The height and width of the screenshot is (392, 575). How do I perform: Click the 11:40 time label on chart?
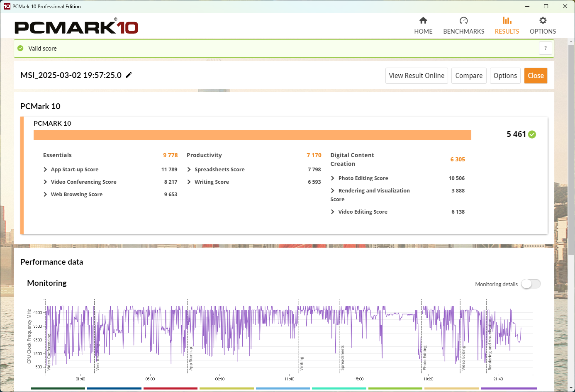[x=289, y=379]
